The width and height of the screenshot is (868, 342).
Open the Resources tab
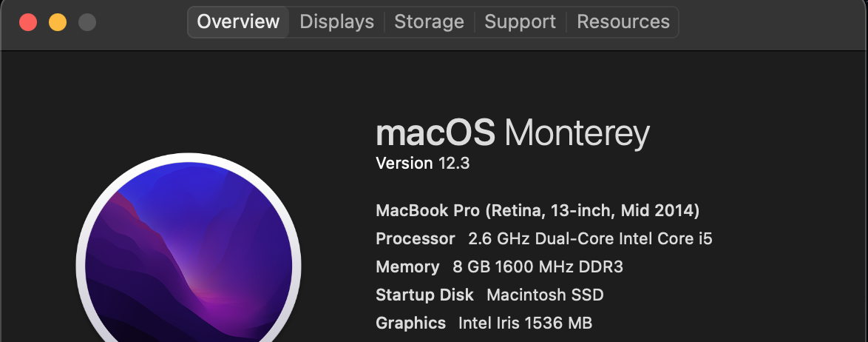click(x=623, y=22)
